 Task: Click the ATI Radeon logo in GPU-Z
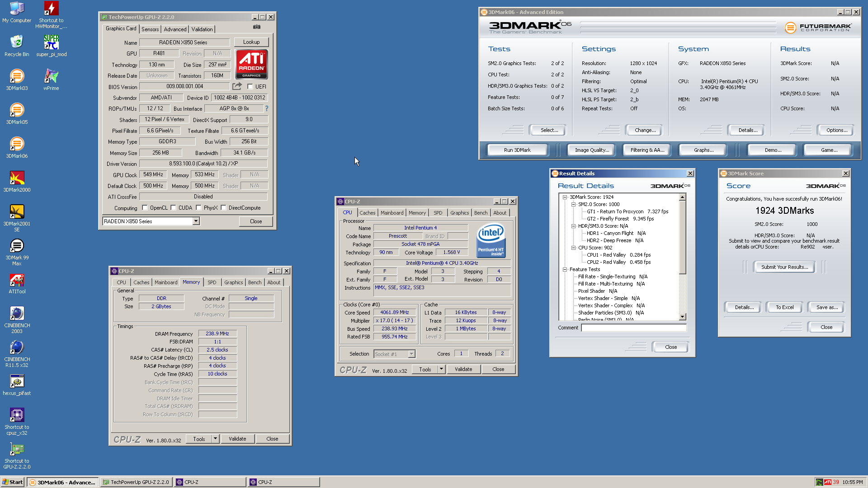coord(251,64)
